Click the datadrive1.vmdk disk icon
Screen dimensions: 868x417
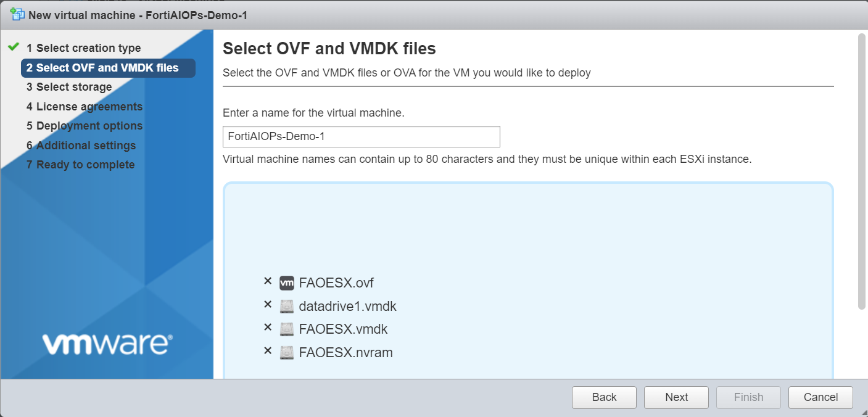[x=287, y=306]
